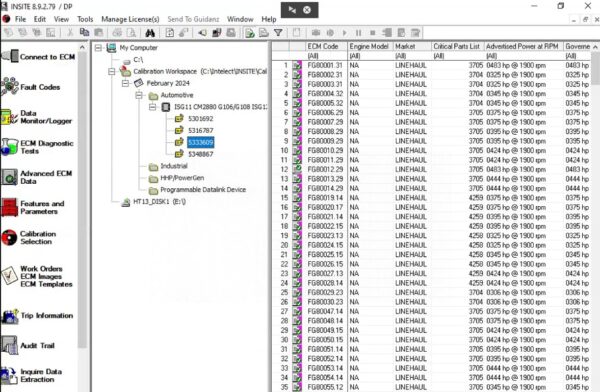Image resolution: width=600 pixels, height=392 pixels.
Task: Open the View menu
Action: coord(61,19)
